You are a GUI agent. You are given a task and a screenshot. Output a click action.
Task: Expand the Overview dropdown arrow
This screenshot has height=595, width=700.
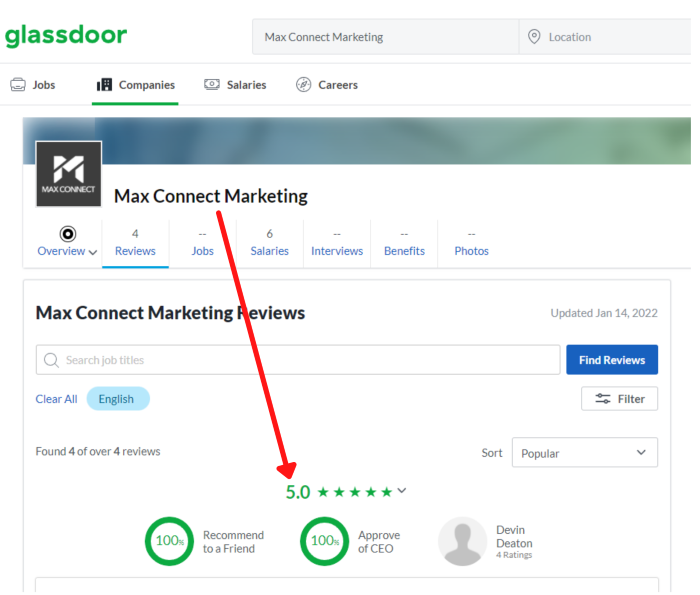click(x=93, y=252)
